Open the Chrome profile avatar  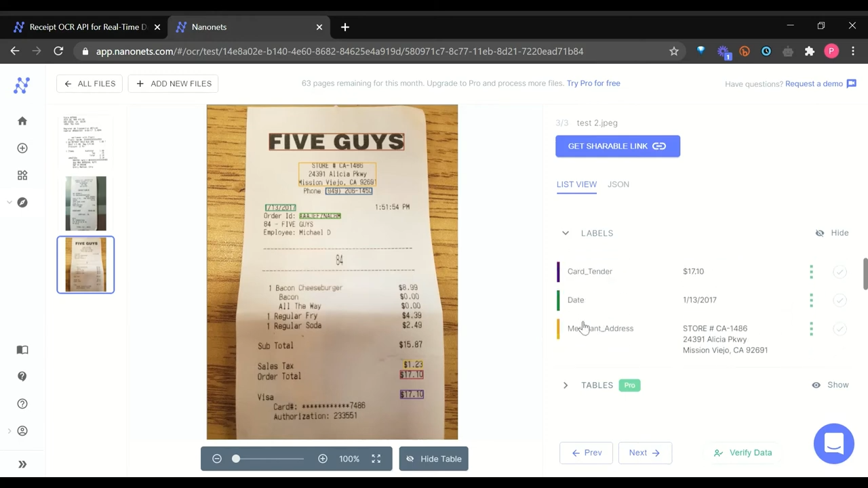click(x=831, y=51)
